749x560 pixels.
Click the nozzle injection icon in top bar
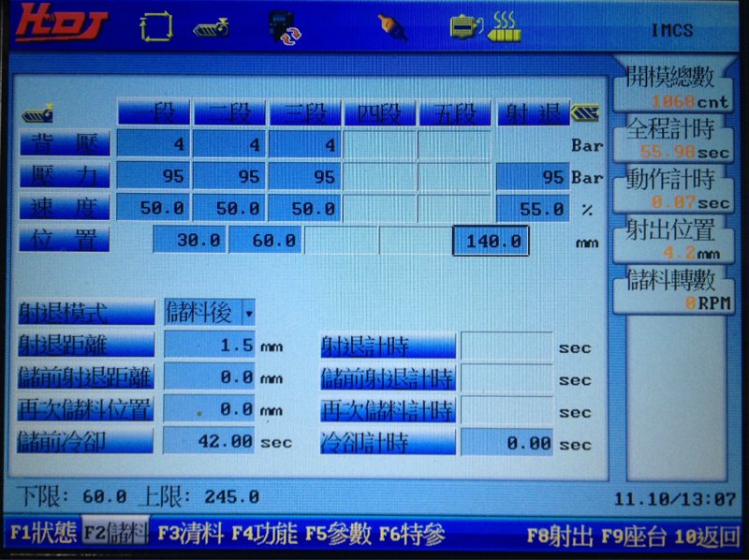(392, 26)
